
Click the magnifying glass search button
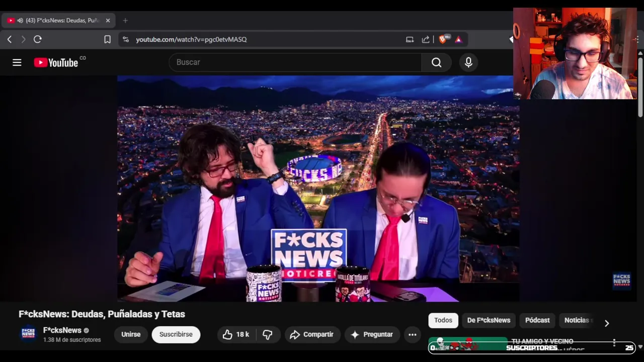coord(436,62)
